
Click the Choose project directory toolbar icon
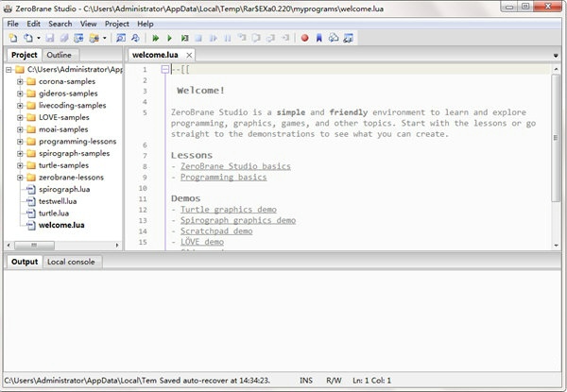[x=95, y=39]
